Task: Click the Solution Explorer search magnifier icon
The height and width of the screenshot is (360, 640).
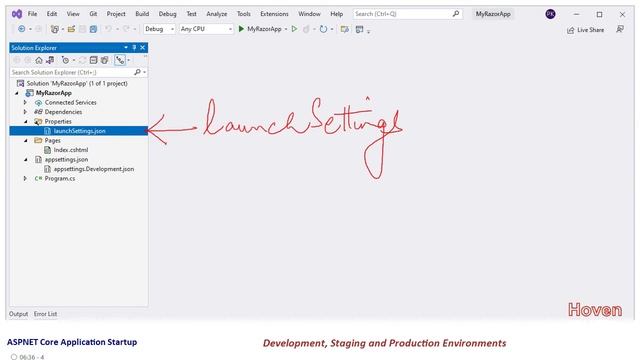Action: pos(137,72)
